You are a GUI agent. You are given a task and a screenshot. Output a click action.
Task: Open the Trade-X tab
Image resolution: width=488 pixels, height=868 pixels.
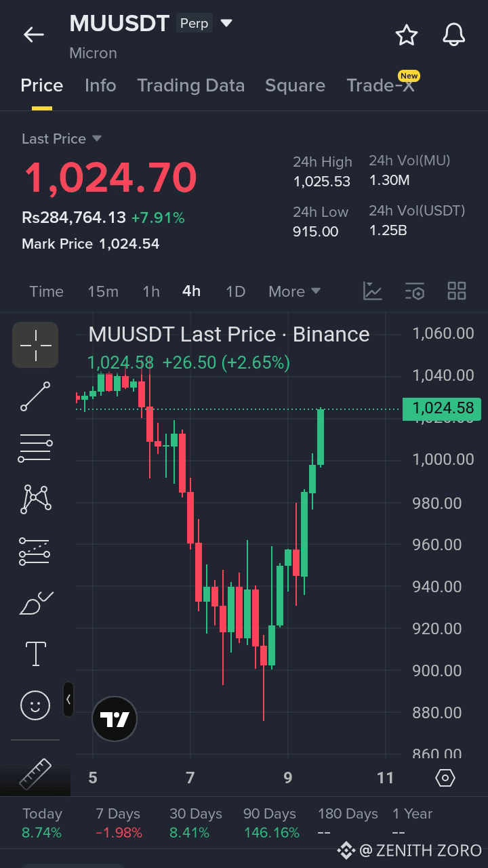pyautogui.click(x=380, y=85)
